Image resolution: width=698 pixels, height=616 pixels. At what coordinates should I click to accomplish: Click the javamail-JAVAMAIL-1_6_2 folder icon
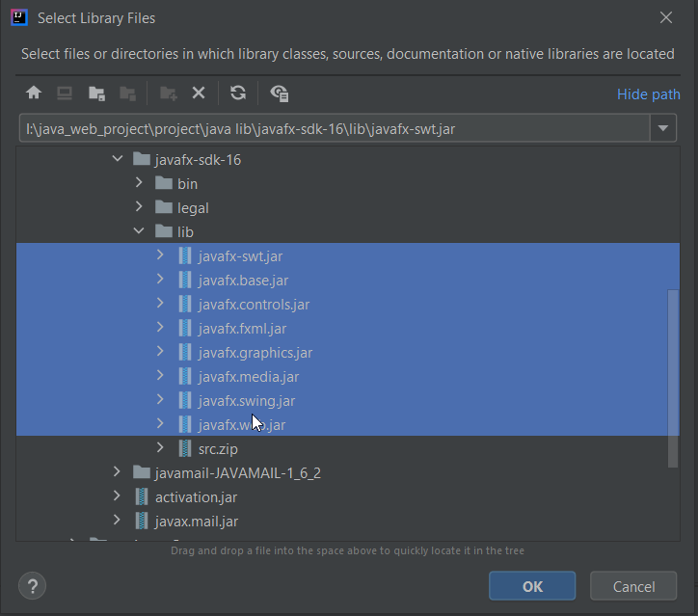pyautogui.click(x=142, y=471)
